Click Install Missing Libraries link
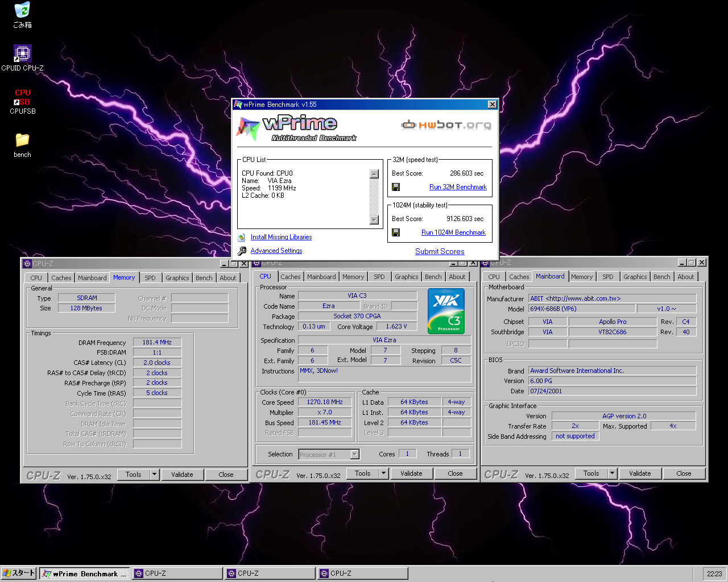728x582 pixels. pos(281,237)
